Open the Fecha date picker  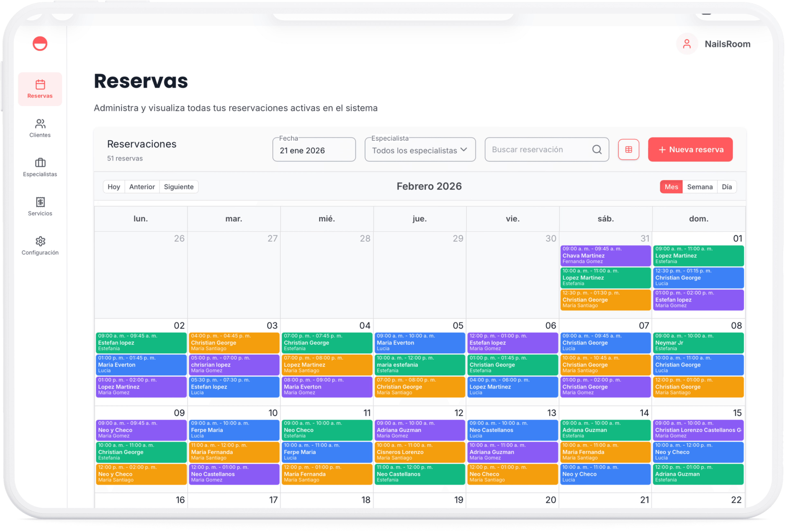(314, 150)
